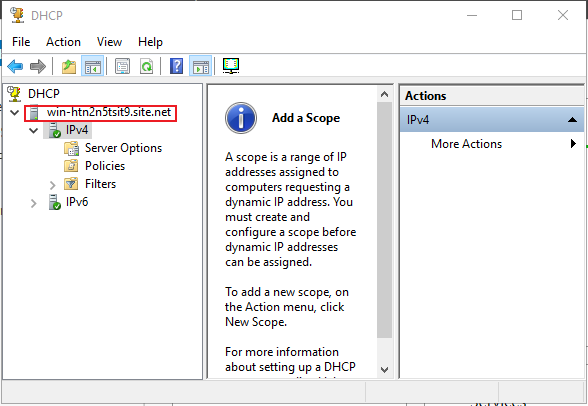588x406 pixels.
Task: Click the Back arrow toolbar icon
Action: 15,66
